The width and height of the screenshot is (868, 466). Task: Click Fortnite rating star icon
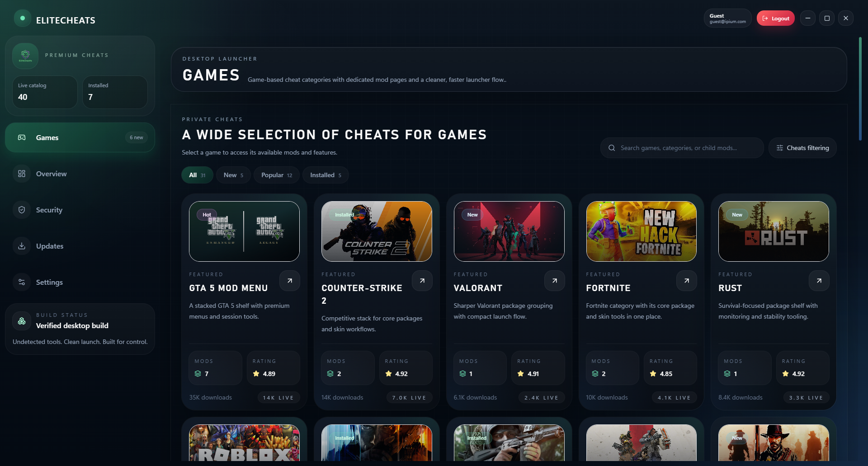(x=653, y=374)
